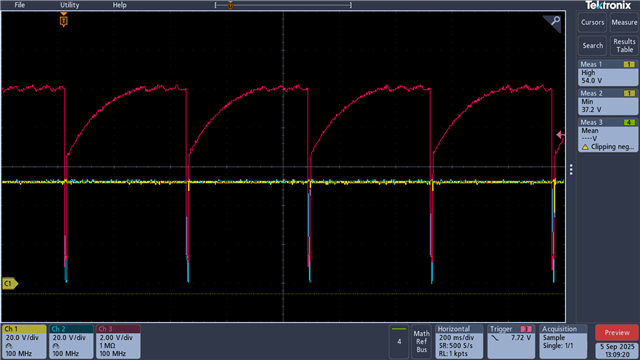Viewport: 640px width, 360px height.
Task: Select the orange trigger position marker T
Action: pos(64,20)
